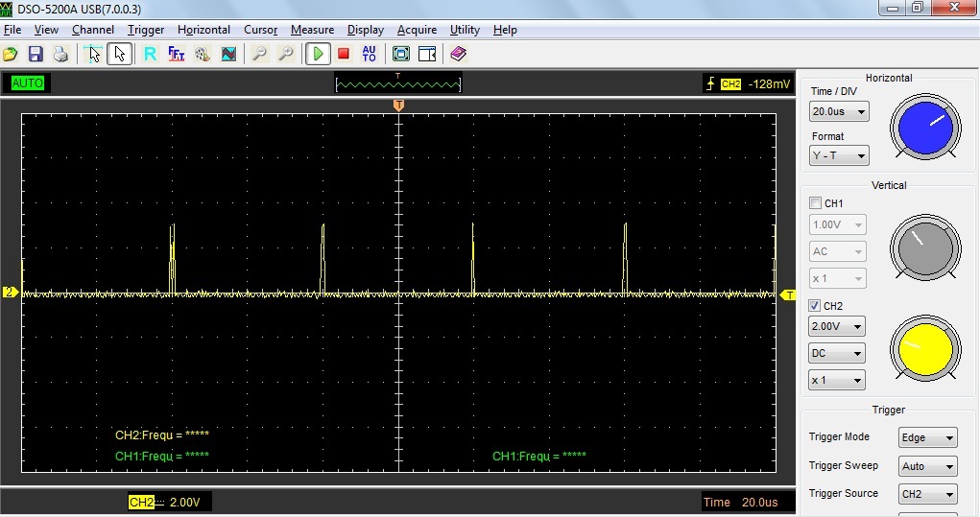Click the -128mV trigger level readout

(x=770, y=83)
